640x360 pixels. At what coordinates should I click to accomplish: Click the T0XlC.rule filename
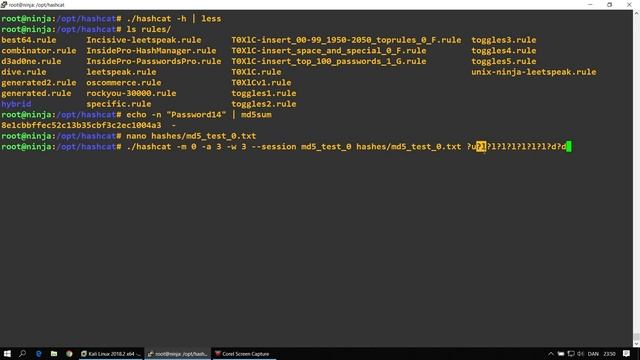point(256,72)
